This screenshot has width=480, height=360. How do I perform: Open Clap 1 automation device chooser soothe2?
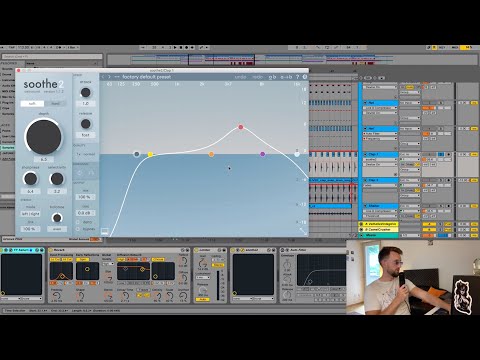click(x=380, y=160)
